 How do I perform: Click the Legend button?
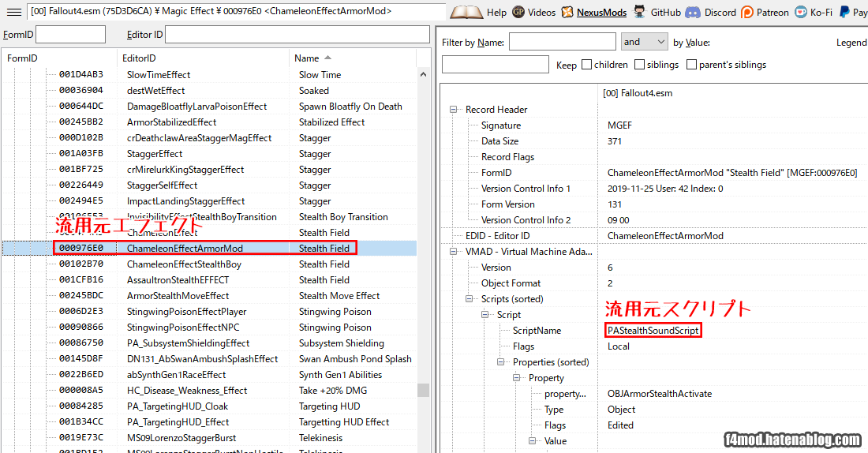point(851,43)
